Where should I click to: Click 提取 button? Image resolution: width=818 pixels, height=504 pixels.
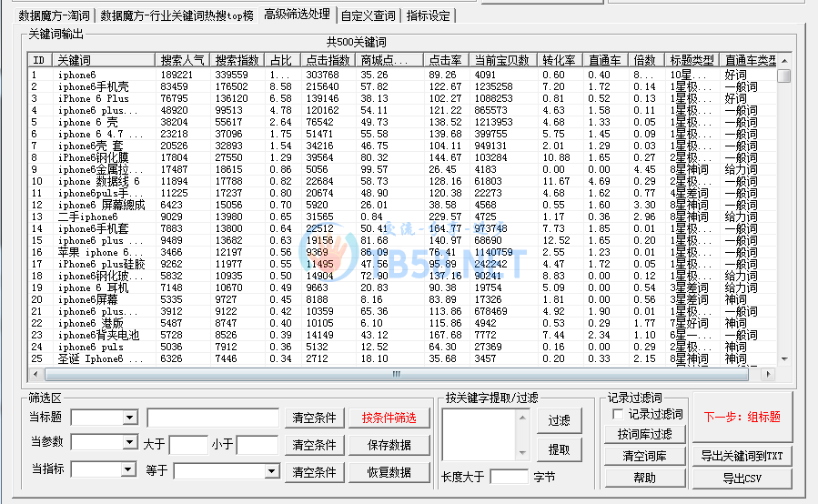coord(560,449)
